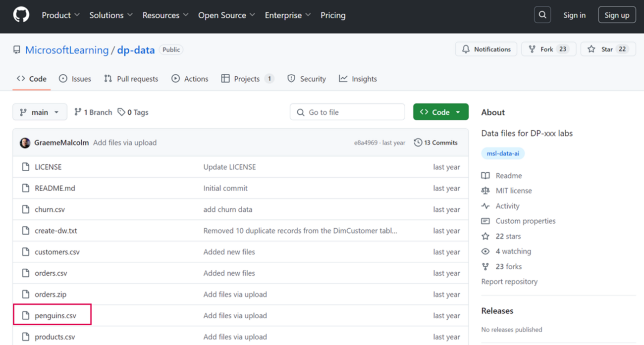Click the clock icon beside 13 Commits
Image resolution: width=644 pixels, height=345 pixels.
(418, 143)
